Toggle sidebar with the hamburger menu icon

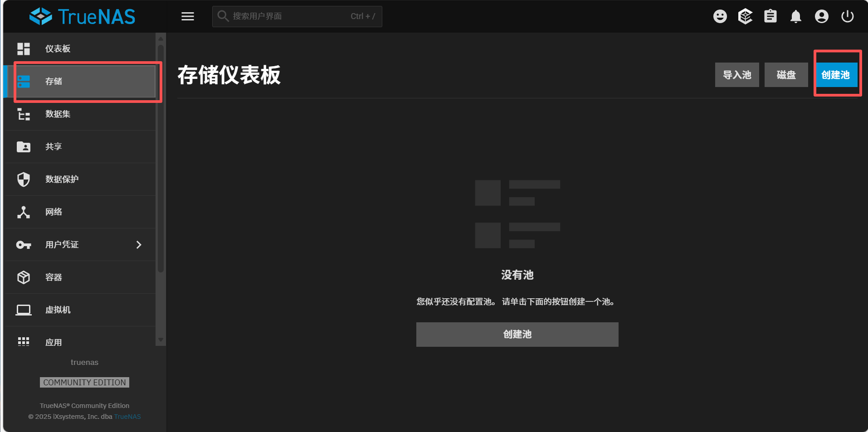point(188,17)
